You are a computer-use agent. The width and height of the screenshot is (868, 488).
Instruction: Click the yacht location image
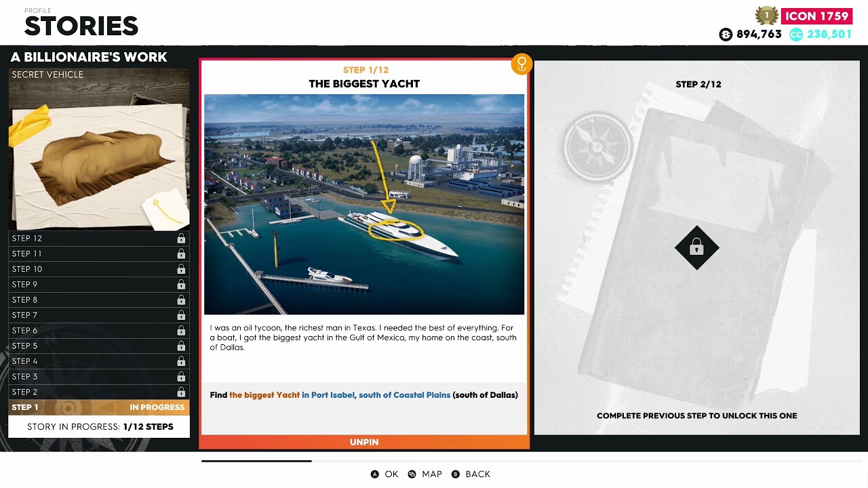364,204
